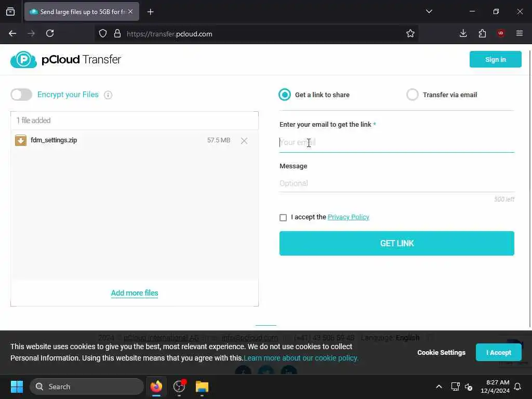Screen dimensions: 532x399
Task: Show hidden system tray icons
Action: pyautogui.click(x=438, y=387)
